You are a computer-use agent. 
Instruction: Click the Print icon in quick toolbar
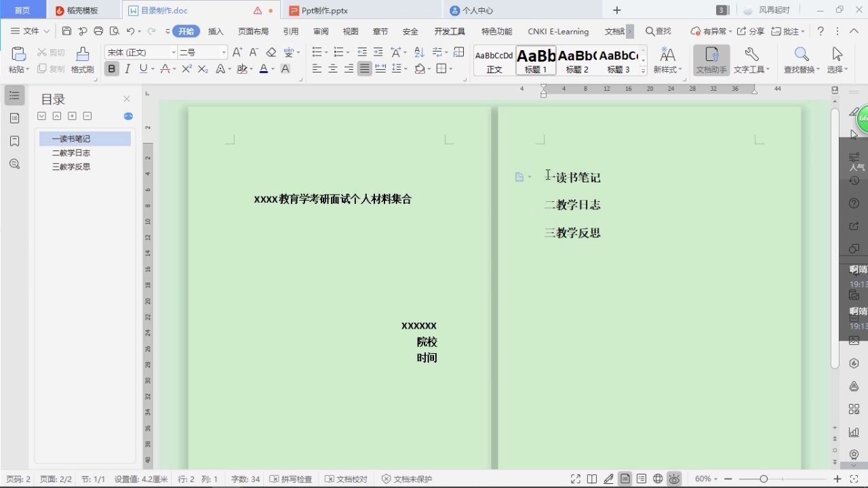[x=98, y=31]
